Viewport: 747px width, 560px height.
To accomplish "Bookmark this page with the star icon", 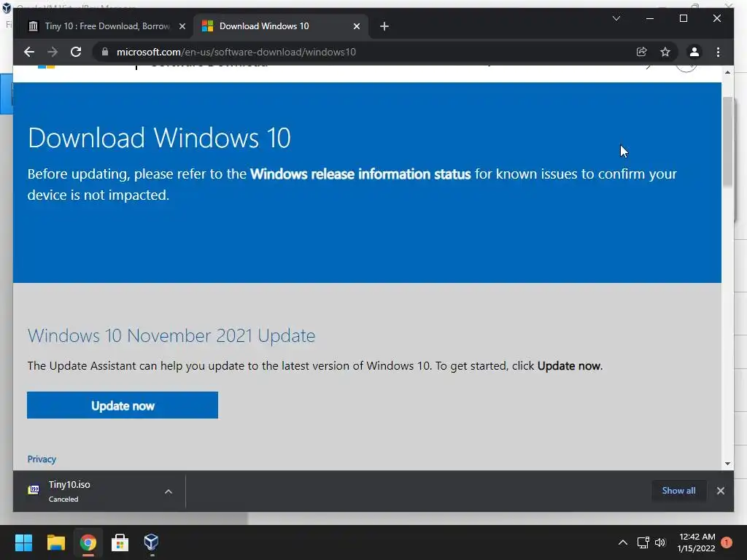I will pos(665,52).
